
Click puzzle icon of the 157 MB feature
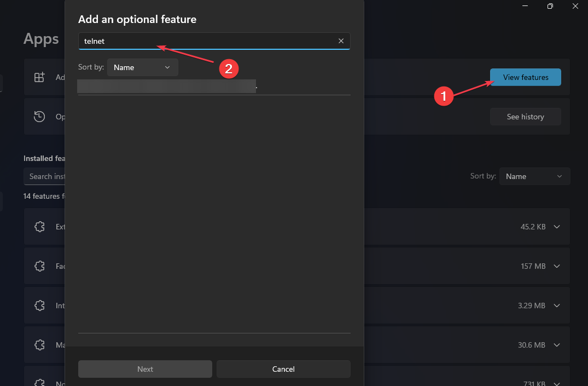tap(39, 266)
